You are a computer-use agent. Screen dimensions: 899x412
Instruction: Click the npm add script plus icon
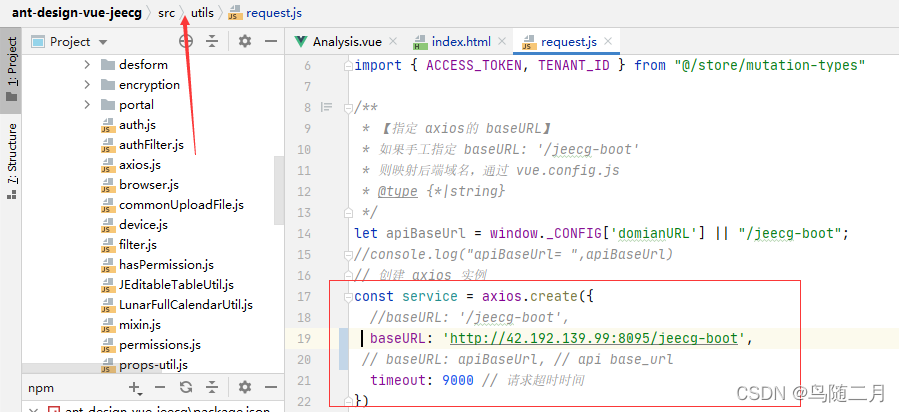135,387
